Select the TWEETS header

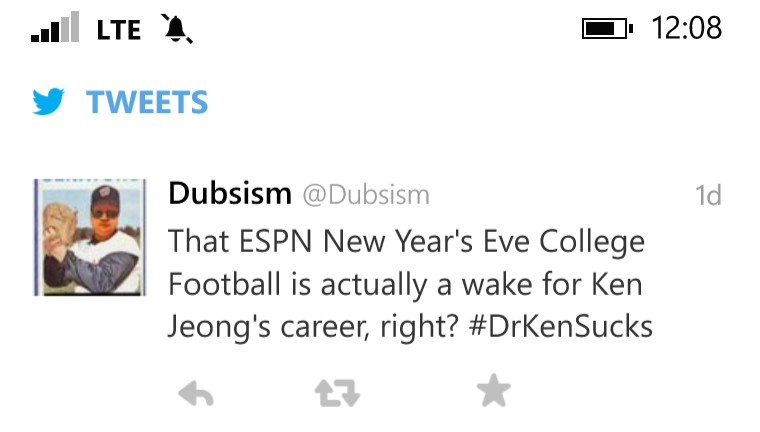click(x=147, y=102)
